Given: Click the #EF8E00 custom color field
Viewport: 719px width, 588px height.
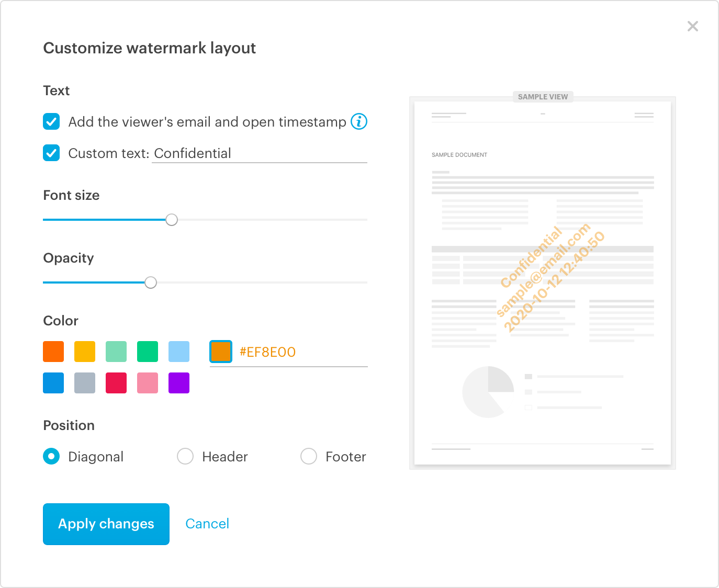Looking at the screenshot, I should (x=288, y=352).
